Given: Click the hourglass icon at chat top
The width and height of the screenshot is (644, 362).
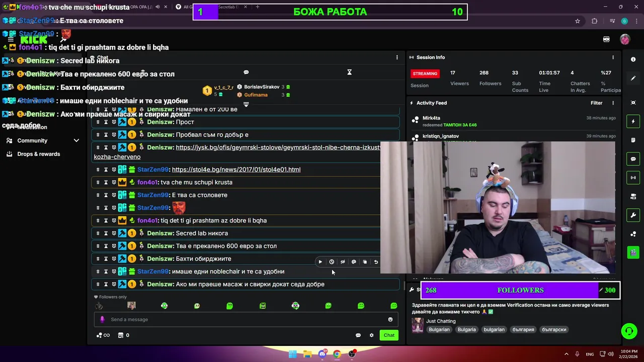Looking at the screenshot, I should tap(349, 72).
